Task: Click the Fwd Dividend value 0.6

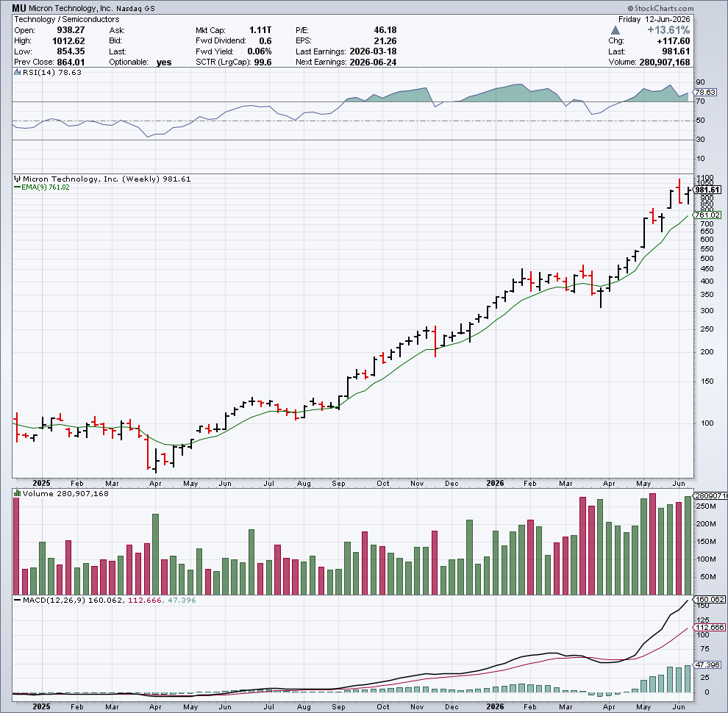Action: point(265,41)
